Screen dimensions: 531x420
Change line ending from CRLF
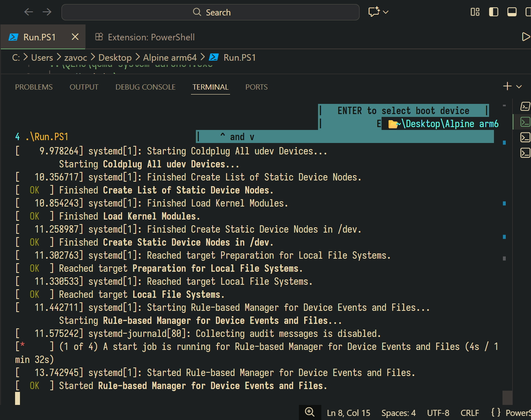[x=469, y=412]
